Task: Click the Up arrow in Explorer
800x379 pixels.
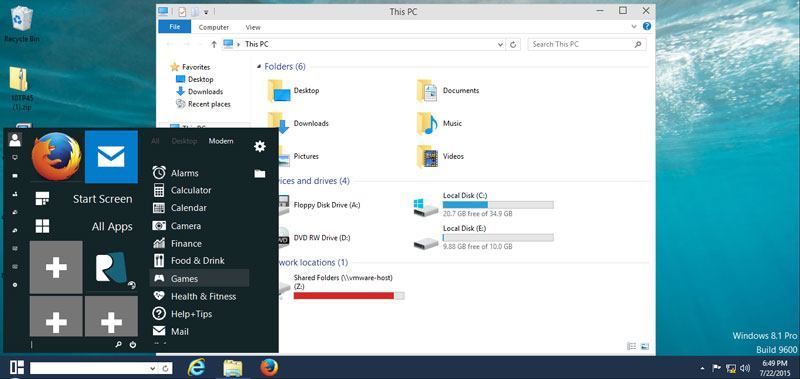Action: click(x=214, y=44)
